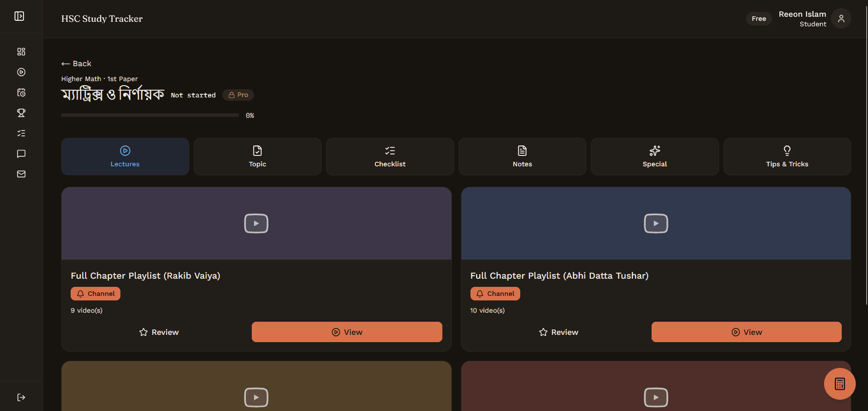868x411 pixels.
Task: Open the Rakib Vaiya playlist thumbnail
Action: point(256,223)
